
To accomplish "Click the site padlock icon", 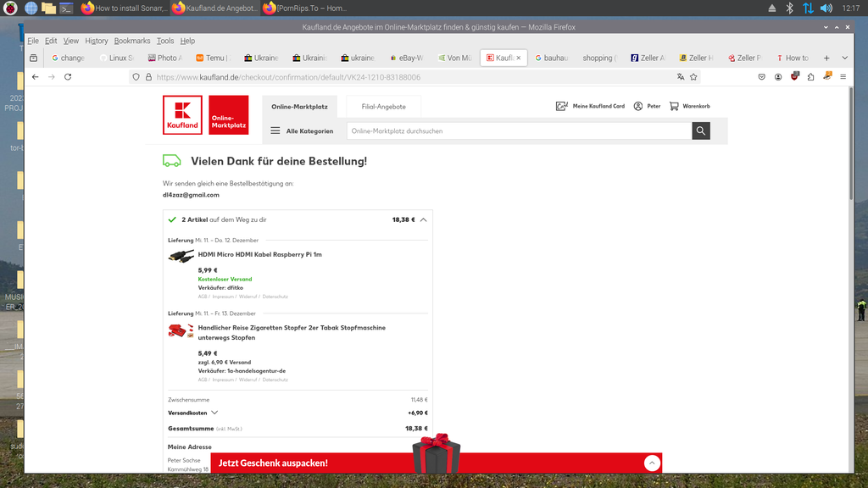I will (148, 77).
